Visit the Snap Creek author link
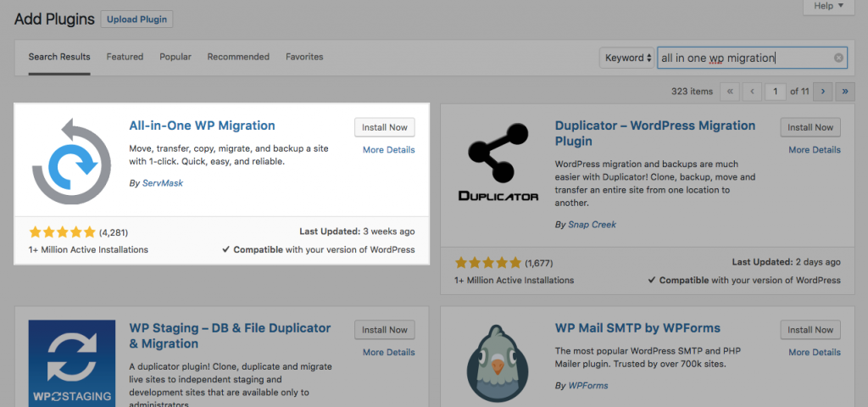 click(593, 224)
